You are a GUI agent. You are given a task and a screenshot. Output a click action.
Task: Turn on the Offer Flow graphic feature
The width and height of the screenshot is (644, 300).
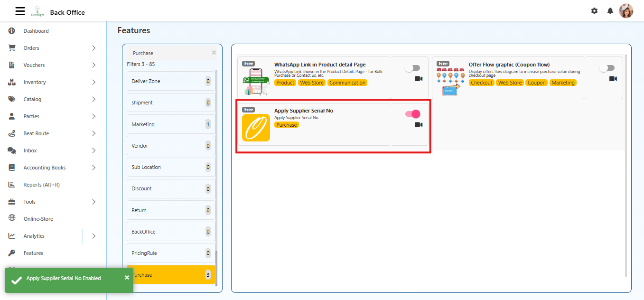coord(607,68)
